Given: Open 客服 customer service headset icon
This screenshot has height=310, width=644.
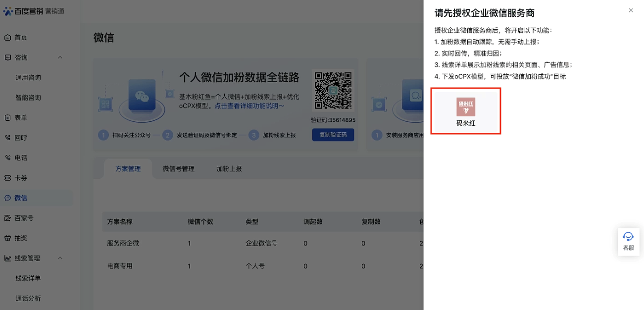Looking at the screenshot, I should (628, 237).
